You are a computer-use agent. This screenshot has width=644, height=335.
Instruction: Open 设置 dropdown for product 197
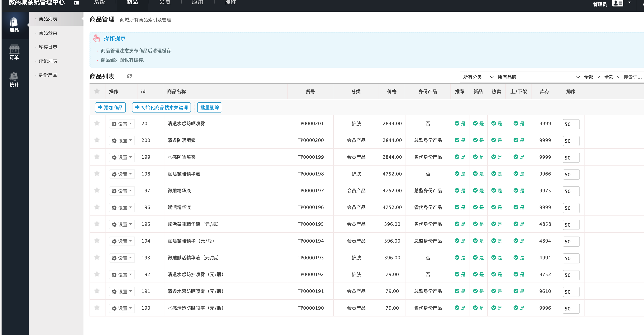122,191
